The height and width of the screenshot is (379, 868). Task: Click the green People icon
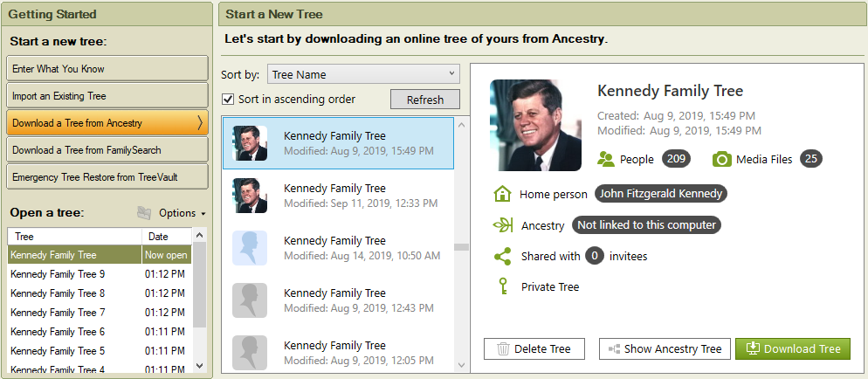coord(606,159)
